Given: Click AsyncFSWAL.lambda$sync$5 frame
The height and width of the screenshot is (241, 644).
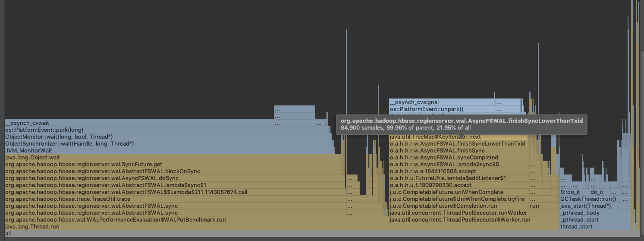Looking at the screenshot, I should click(459, 165).
